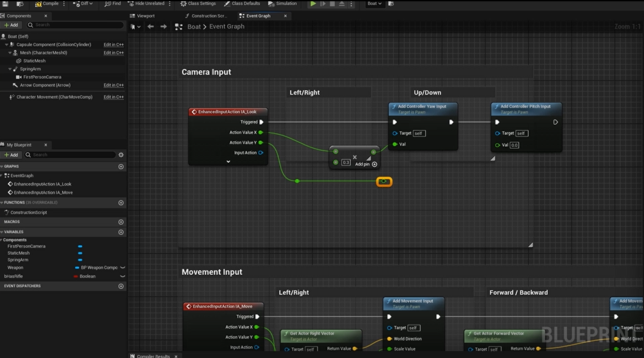Click the Compile blueprint button
Screen dimensions: 644x358
47,3
